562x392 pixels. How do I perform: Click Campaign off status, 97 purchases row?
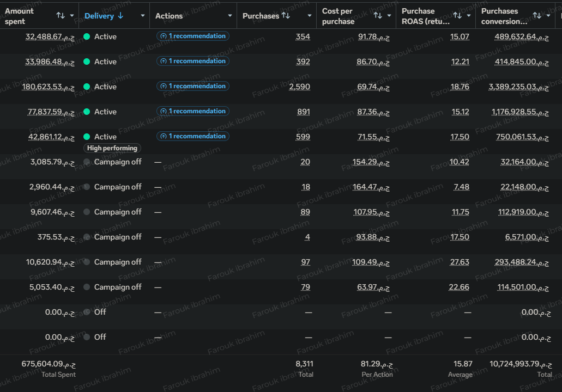(x=118, y=262)
